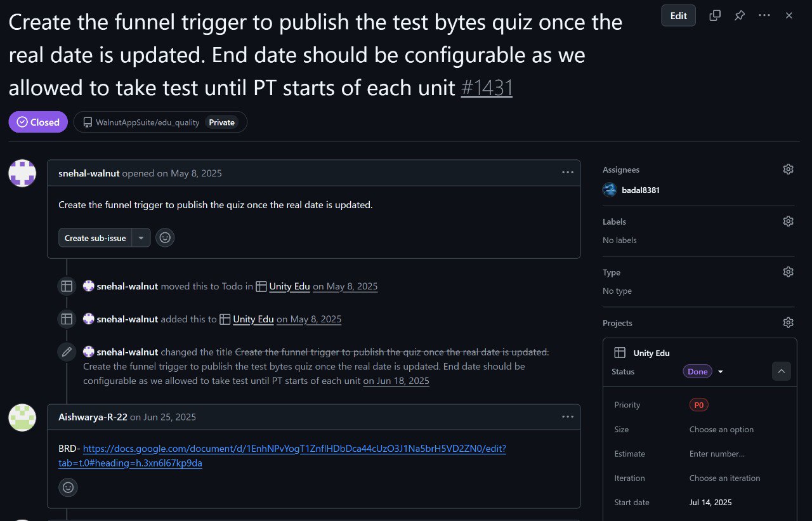Copy the issue link
This screenshot has width=812, height=521.
714,15
